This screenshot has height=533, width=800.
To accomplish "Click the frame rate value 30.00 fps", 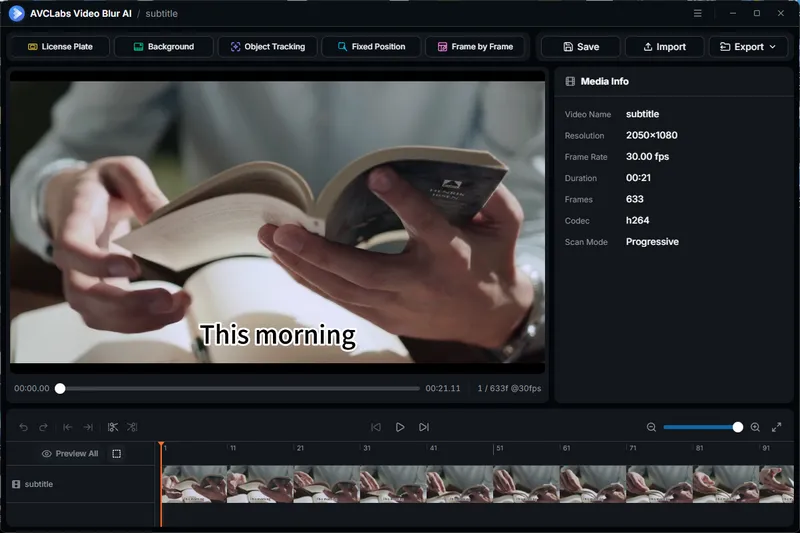I will tap(647, 157).
